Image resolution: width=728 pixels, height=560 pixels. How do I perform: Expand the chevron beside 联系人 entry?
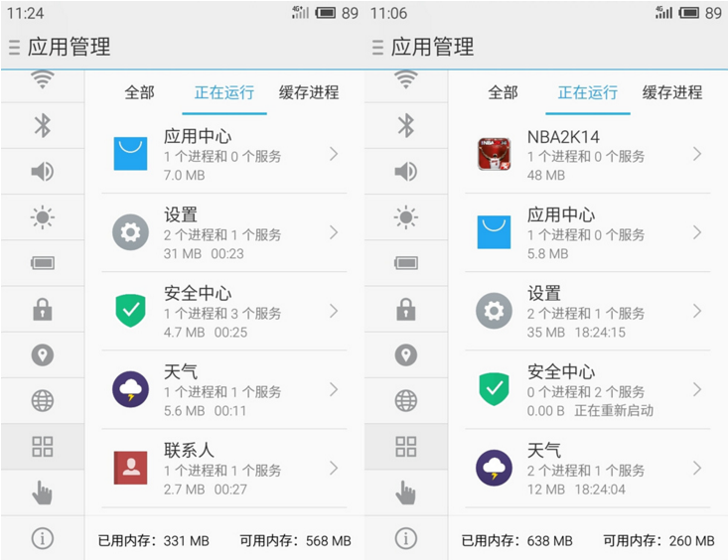pos(334,468)
